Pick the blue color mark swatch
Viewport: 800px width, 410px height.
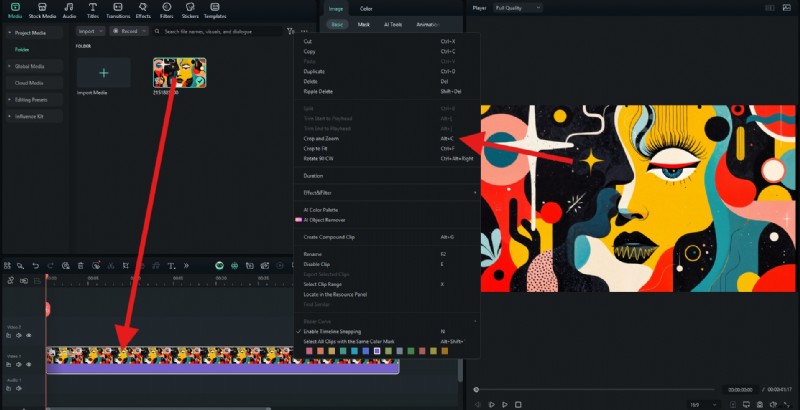point(365,351)
